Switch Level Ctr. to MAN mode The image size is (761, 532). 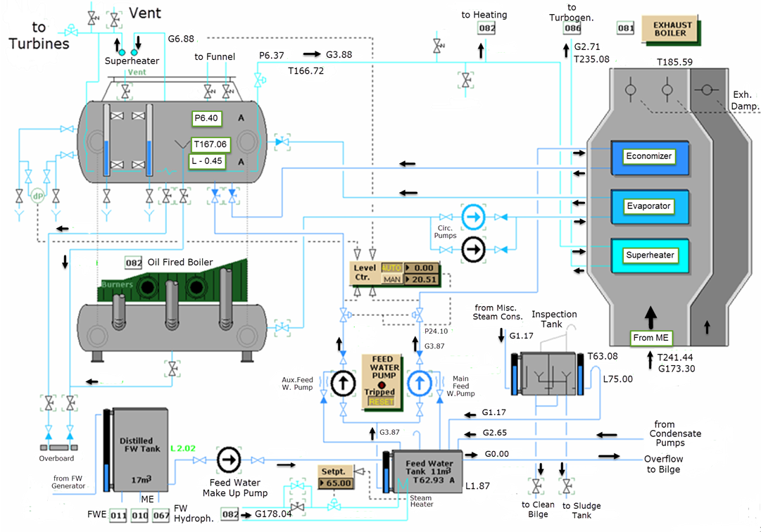pos(391,279)
